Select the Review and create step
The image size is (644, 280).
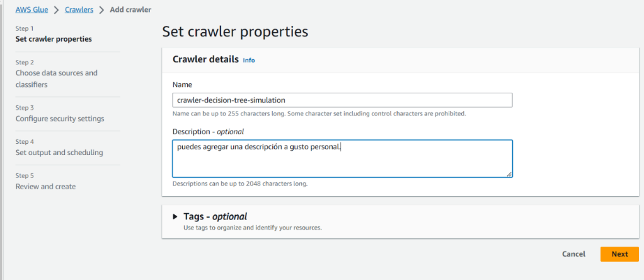click(45, 187)
